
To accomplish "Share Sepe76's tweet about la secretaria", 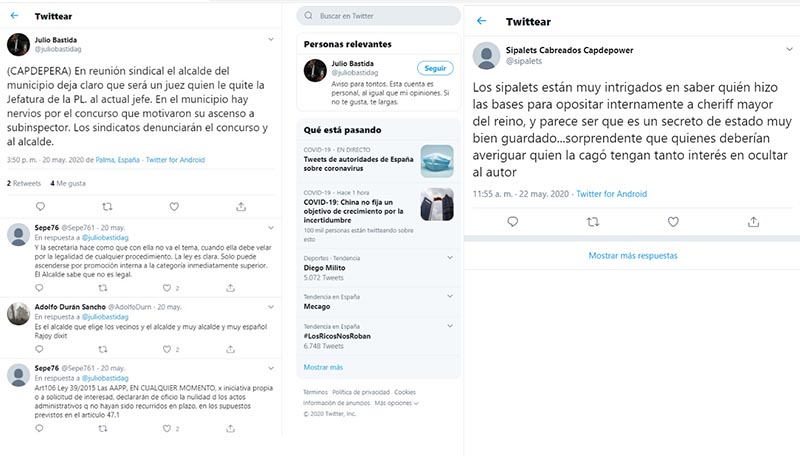I will (x=231, y=288).
